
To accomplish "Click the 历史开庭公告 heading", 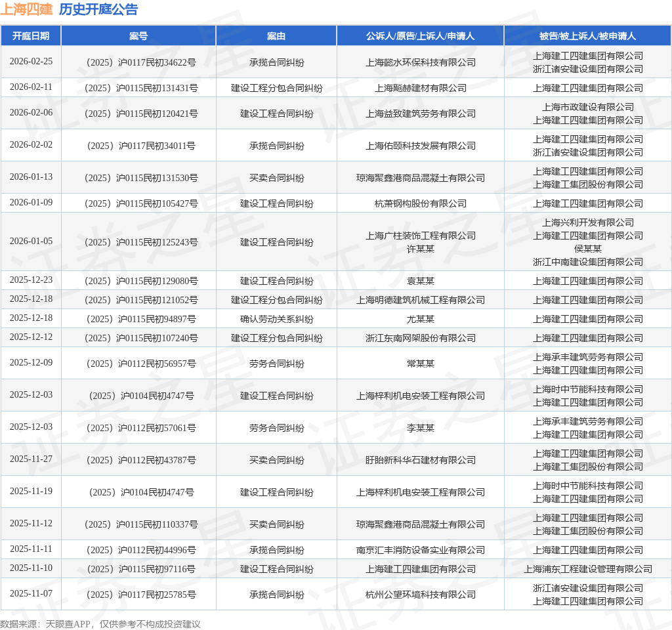I will click(98, 9).
